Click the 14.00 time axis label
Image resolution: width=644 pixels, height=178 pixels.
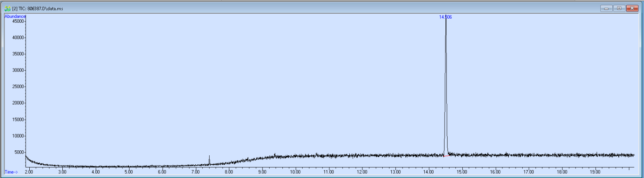pyautogui.click(x=429, y=171)
